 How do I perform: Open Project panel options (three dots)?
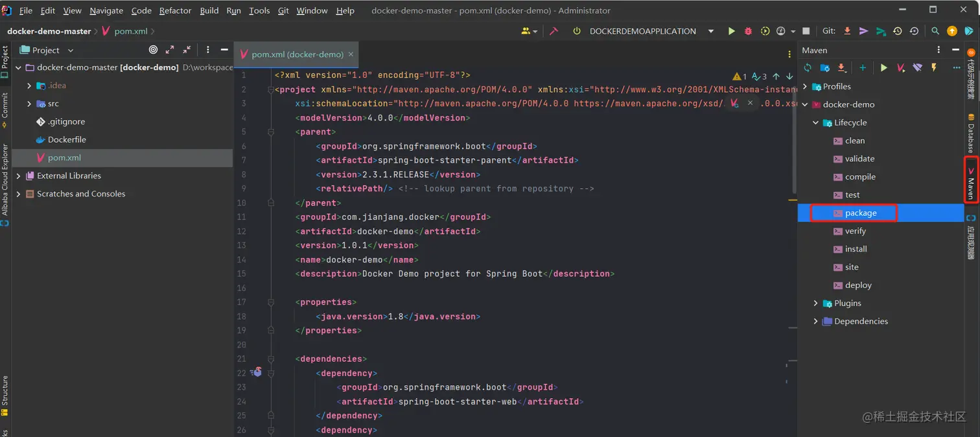[208, 50]
